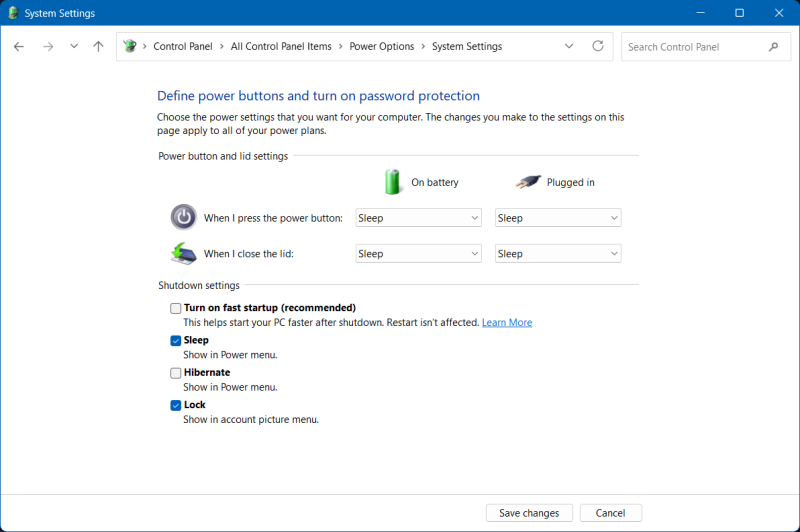Click the search magnifier icon
The width and height of the screenshot is (800, 532).
click(x=773, y=47)
